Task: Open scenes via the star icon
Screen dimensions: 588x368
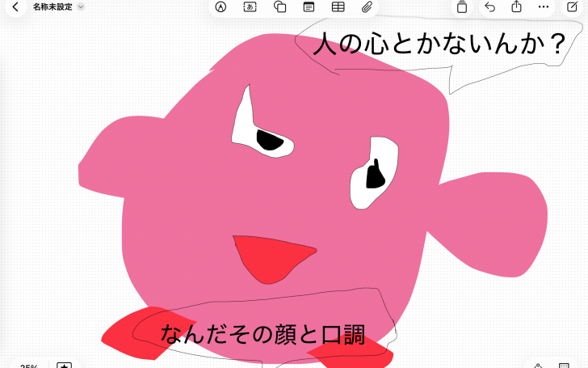Action: [x=64, y=366]
